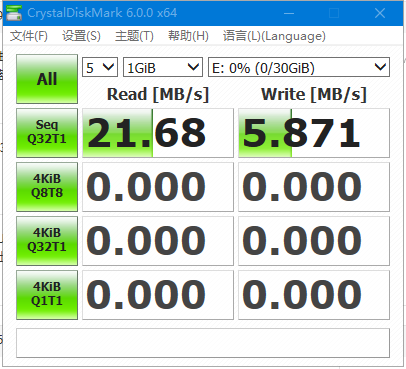
Task: Click the 4KiB Q32T1 read result cell
Action: coord(158,241)
